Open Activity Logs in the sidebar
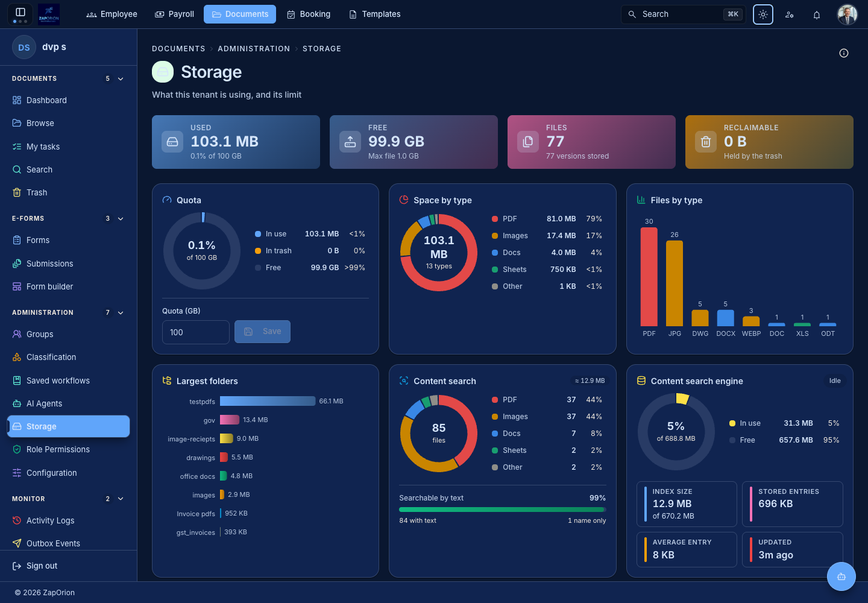This screenshot has width=868, height=603. tap(68, 520)
